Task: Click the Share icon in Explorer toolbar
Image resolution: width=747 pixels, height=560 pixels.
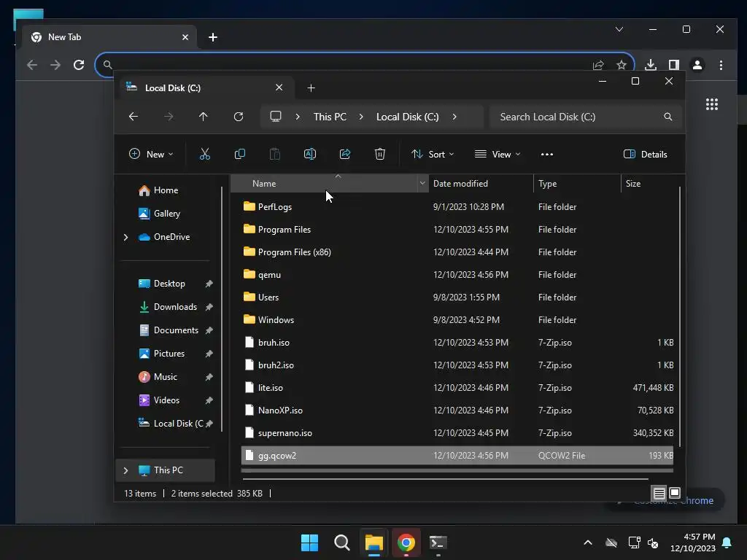Action: (x=345, y=154)
